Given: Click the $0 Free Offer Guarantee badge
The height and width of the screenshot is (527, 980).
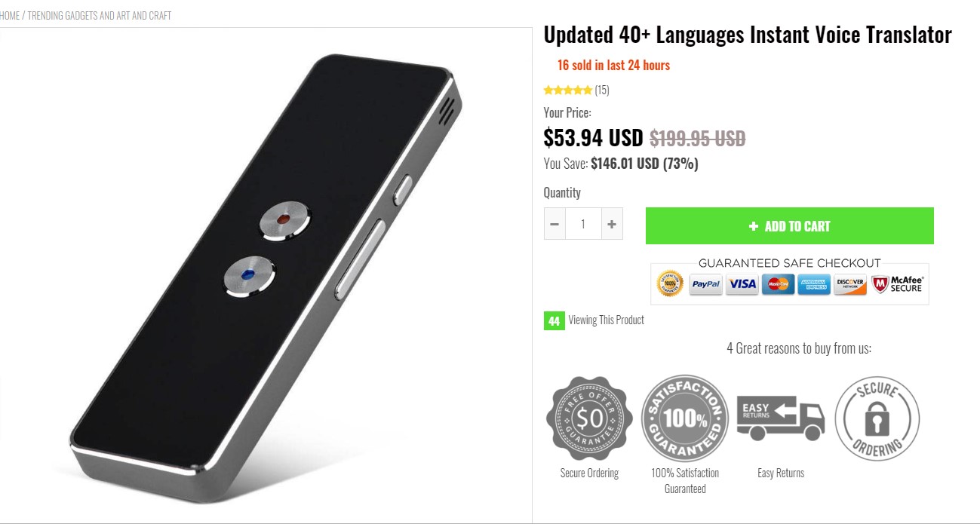Looking at the screenshot, I should tap(588, 418).
